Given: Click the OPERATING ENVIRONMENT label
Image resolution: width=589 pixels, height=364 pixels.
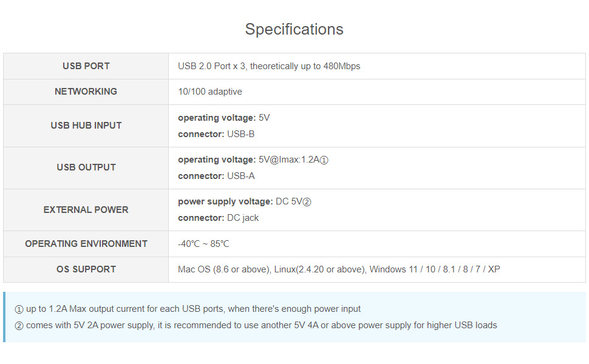Looking at the screenshot, I should pos(86,244).
